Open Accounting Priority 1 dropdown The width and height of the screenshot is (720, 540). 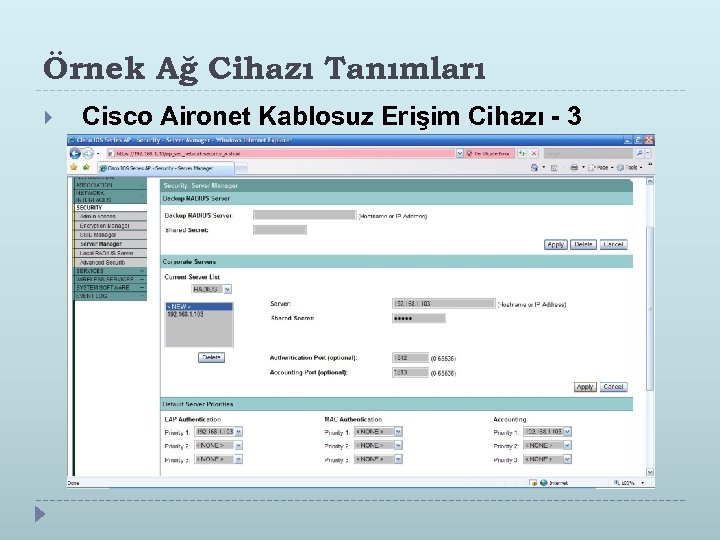pyautogui.click(x=547, y=432)
